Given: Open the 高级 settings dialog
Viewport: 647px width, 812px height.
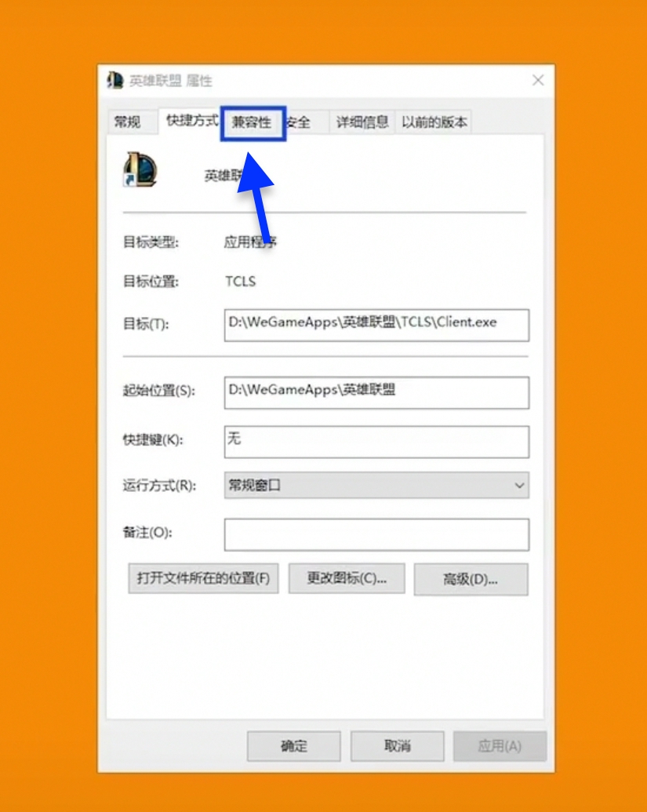Looking at the screenshot, I should tap(471, 578).
